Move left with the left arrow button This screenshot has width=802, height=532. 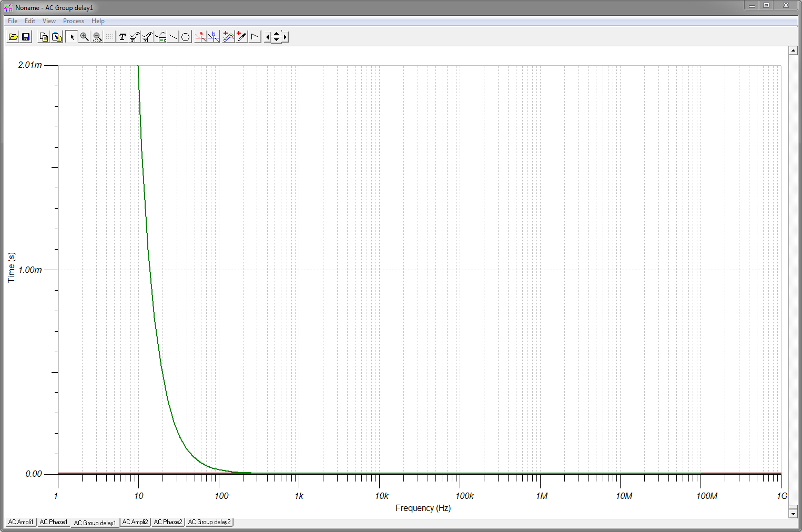pyautogui.click(x=267, y=37)
